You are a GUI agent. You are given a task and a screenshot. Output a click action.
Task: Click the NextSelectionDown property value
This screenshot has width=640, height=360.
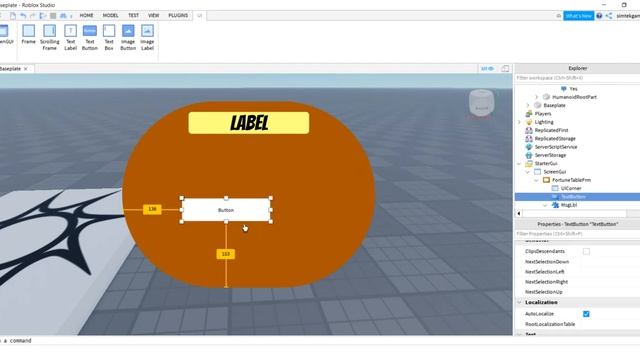click(x=611, y=262)
